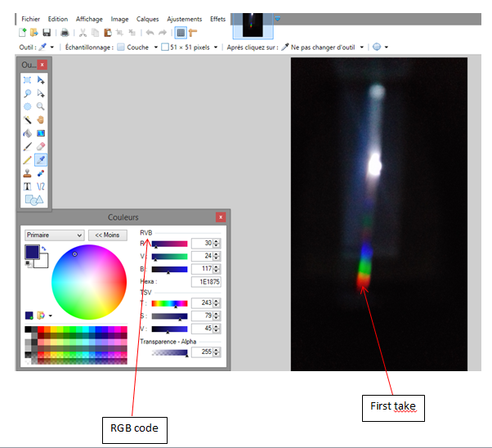Click the Save floppy disk icon
This screenshot has width=492, height=448.
click(47, 33)
